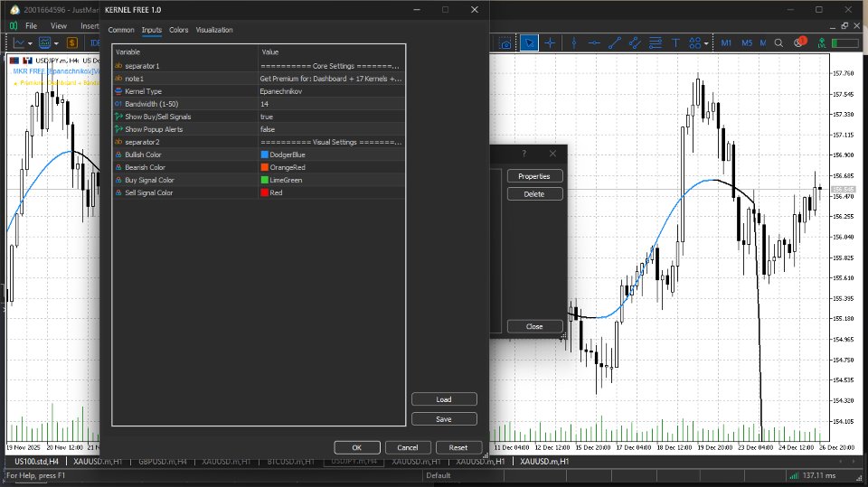Image resolution: width=868 pixels, height=487 pixels.
Task: Pick the LimeGreen Buy Signal swatch
Action: [265, 180]
